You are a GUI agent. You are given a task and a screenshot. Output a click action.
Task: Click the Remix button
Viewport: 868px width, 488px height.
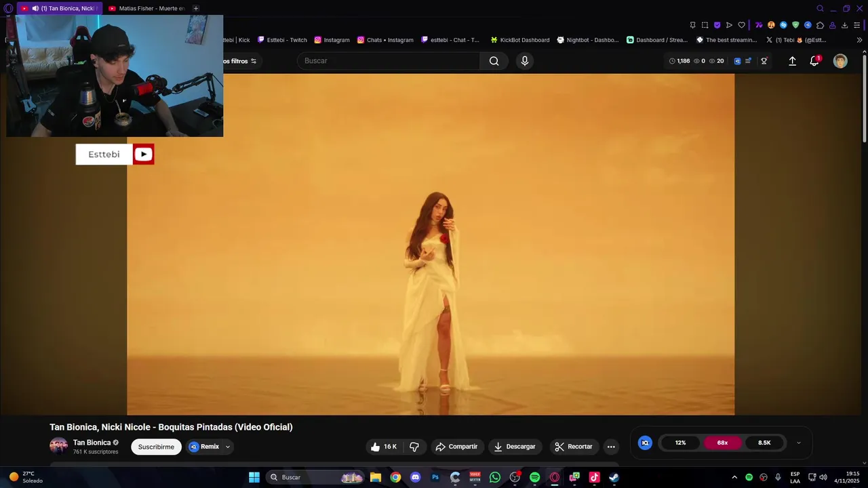[x=204, y=447]
